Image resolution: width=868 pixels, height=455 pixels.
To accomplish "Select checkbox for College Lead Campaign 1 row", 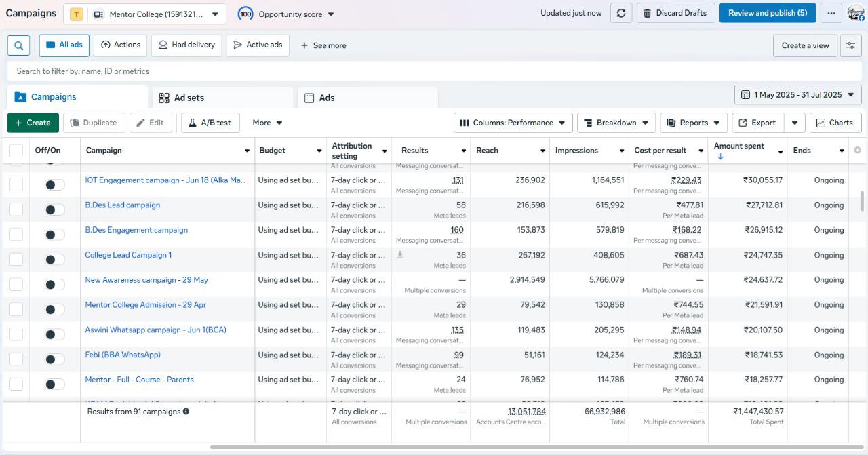I will (16, 259).
